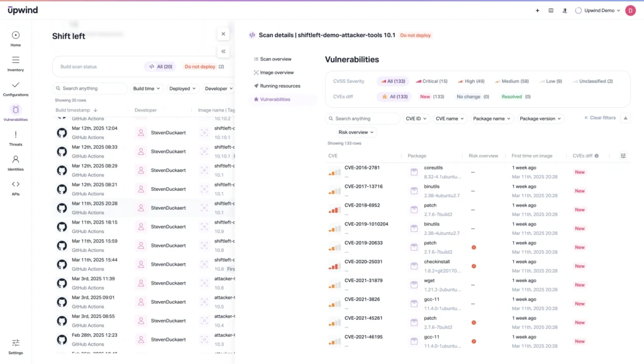Viewport: 644px width, 364px height.
Task: Open CVE-2016-2781 entry
Action: tap(362, 168)
